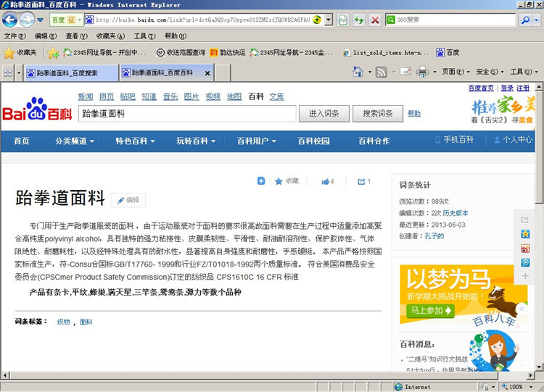The height and width of the screenshot is (392, 544).
Task: Click the Weibo share icon in sidebar
Action: tap(525, 248)
